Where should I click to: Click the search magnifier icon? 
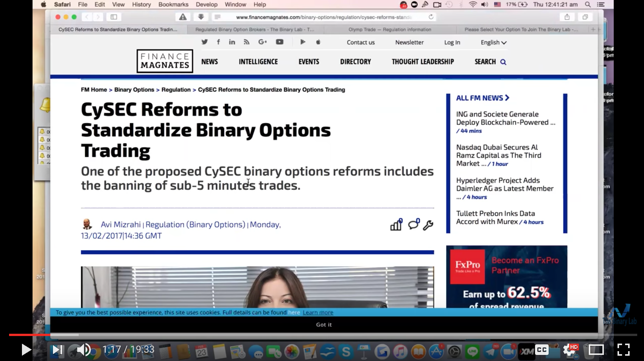click(503, 62)
